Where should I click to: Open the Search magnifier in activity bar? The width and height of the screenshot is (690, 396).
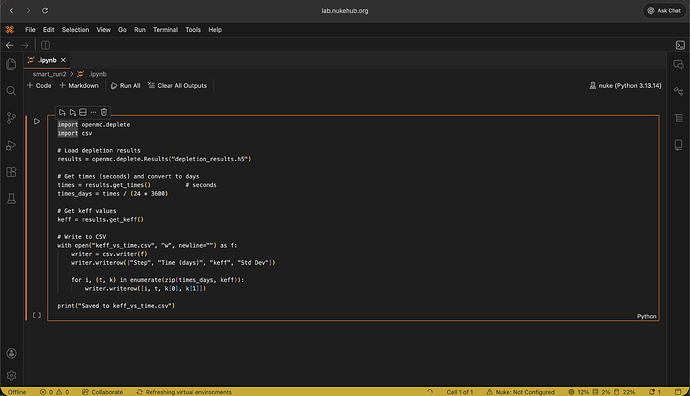11,91
